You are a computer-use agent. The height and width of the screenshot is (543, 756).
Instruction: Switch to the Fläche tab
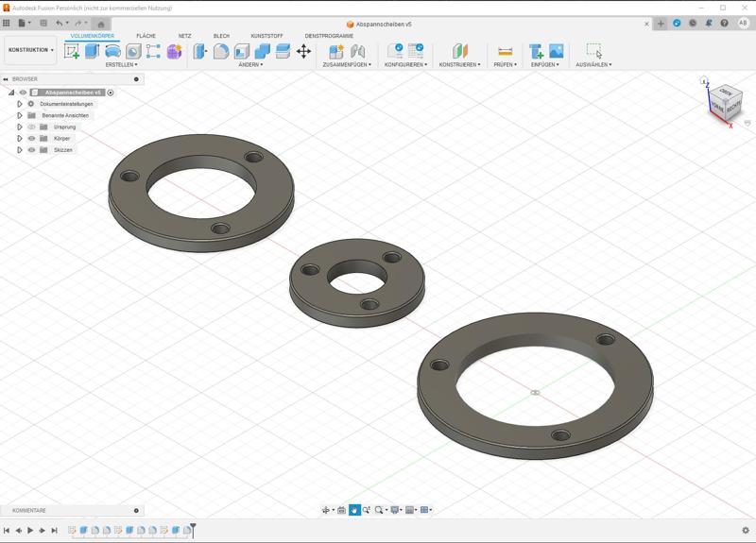(x=146, y=36)
